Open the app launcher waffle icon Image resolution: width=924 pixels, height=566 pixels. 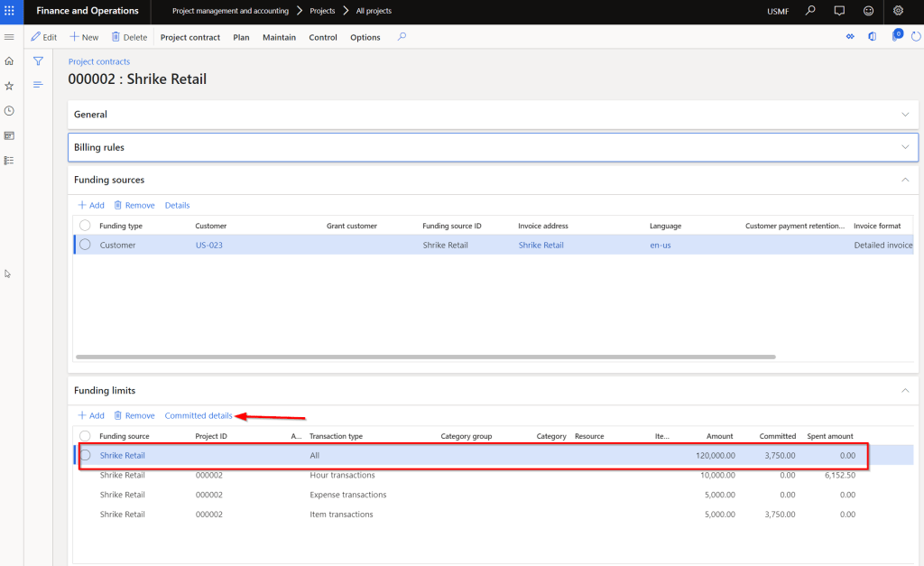click(11, 11)
